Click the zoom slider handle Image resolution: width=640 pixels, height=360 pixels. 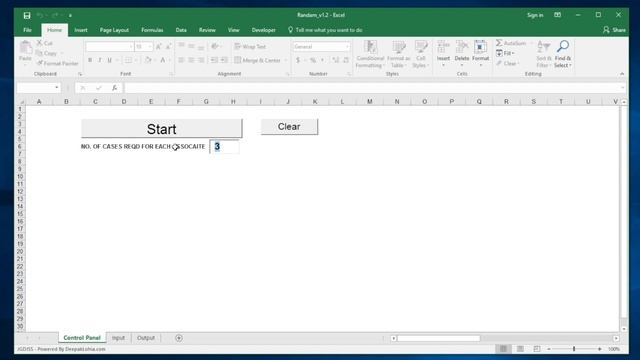click(574, 349)
